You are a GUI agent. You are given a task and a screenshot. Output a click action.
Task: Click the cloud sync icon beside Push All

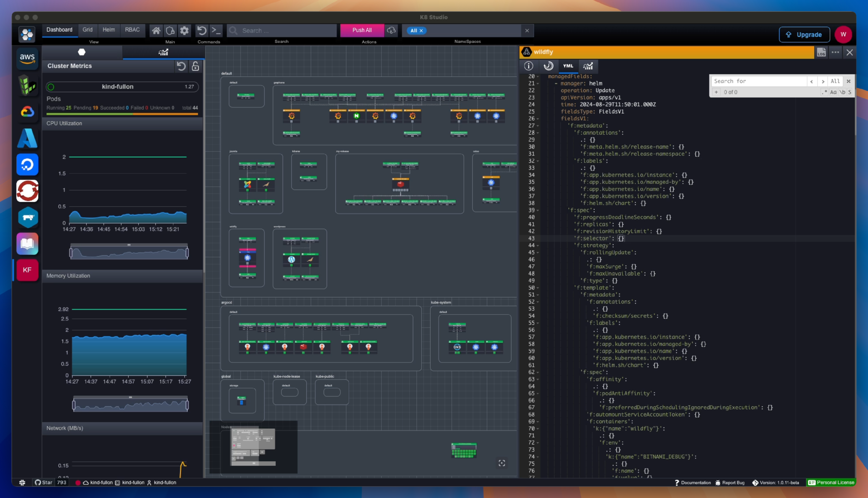pyautogui.click(x=391, y=30)
